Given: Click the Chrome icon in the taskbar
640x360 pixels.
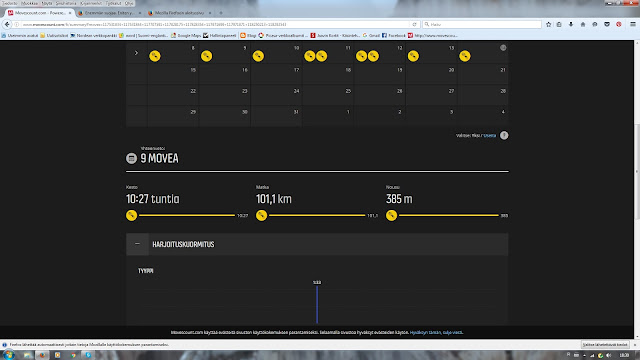Looking at the screenshot, I should click(x=73, y=355).
